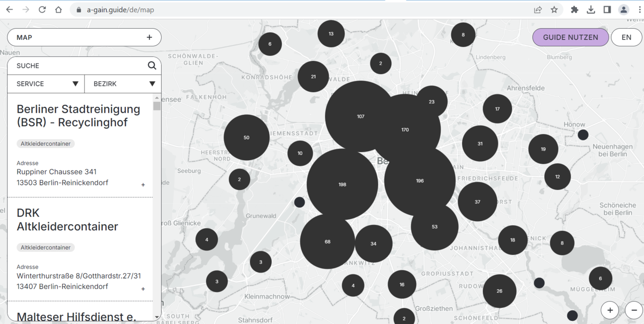Viewport: 644px width, 324px height.
Task: Select the map cluster with 50 locations
Action: [246, 138]
